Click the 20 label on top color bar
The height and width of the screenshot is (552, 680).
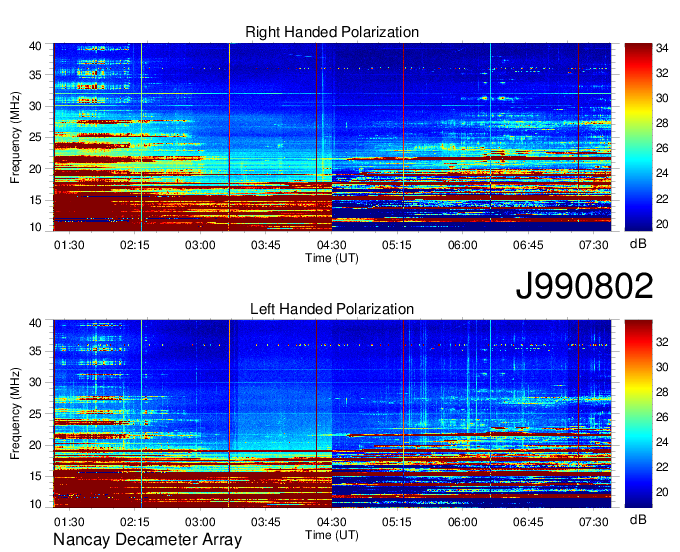[662, 224]
